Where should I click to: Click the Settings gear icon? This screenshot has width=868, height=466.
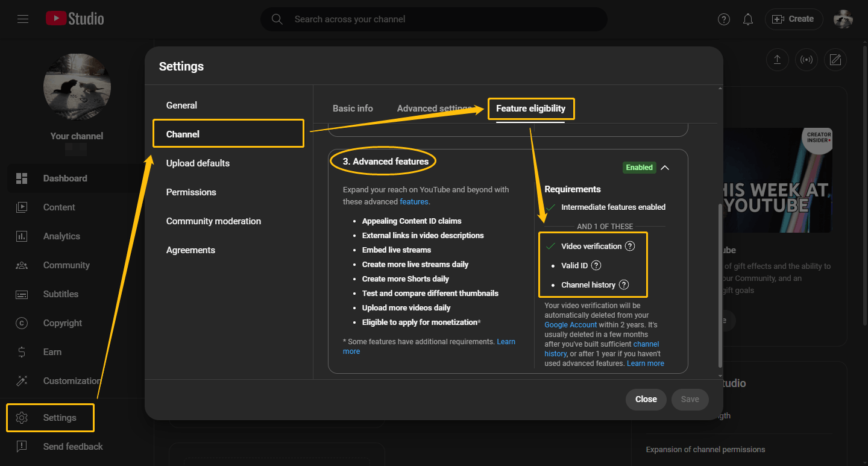[x=22, y=418]
